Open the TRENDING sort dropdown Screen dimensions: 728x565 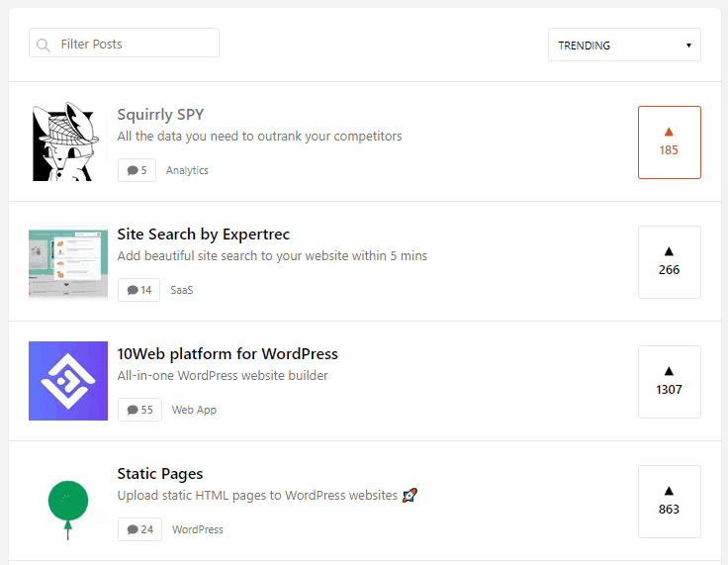(x=624, y=45)
